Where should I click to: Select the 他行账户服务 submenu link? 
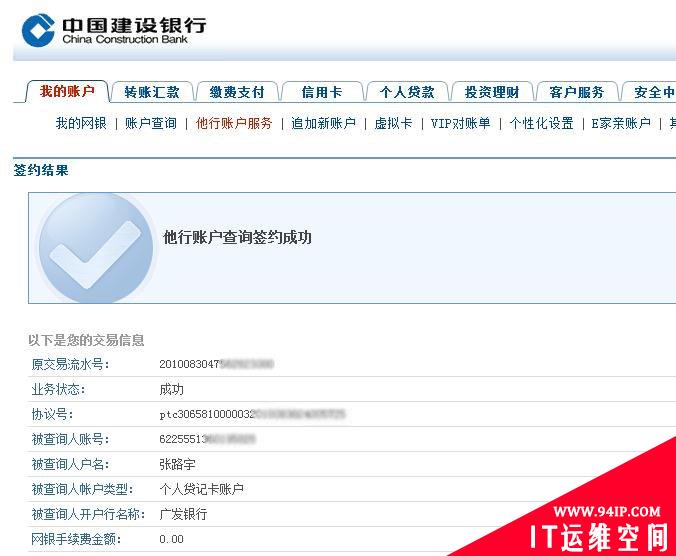click(x=234, y=123)
